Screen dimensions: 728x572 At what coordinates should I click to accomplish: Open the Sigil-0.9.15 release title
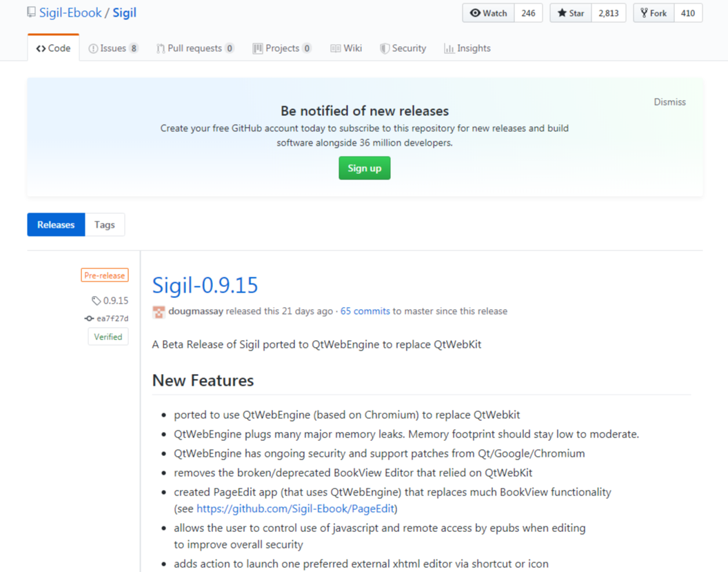(x=205, y=285)
